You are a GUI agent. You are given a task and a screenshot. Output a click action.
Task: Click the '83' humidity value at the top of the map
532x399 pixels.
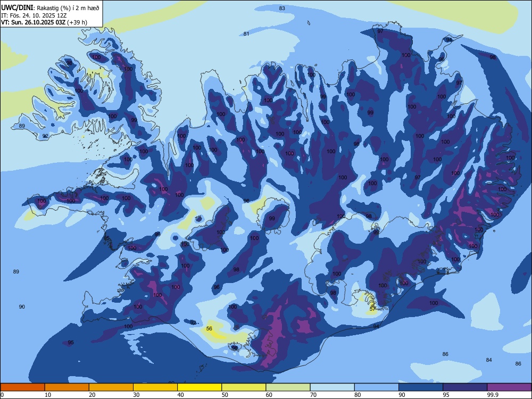282,8
